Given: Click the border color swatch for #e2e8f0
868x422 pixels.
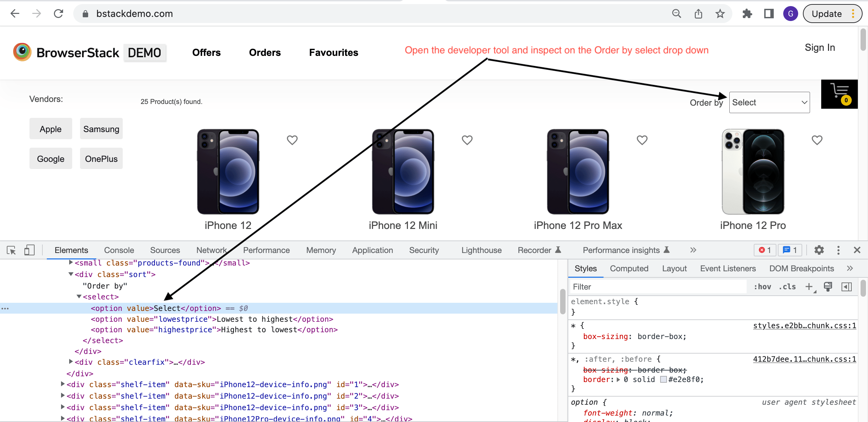Looking at the screenshot, I should 663,379.
